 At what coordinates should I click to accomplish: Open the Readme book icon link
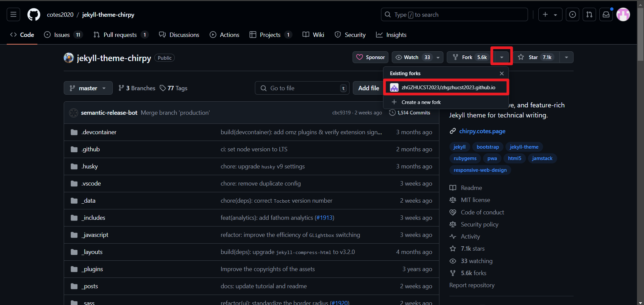453,188
